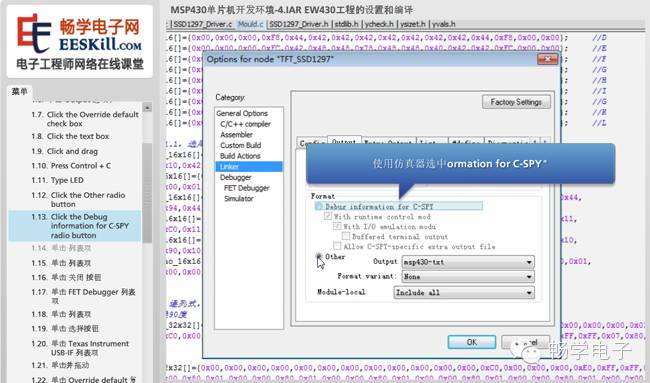Viewport: 650px width, 383px height.
Task: Open the ycheck.h editor tab
Action: coord(379,24)
